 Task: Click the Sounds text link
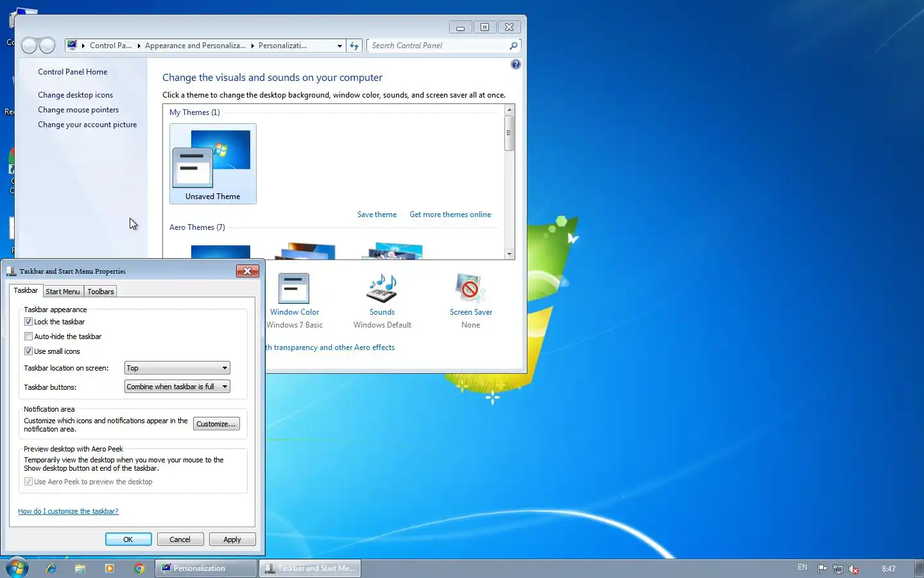click(382, 312)
